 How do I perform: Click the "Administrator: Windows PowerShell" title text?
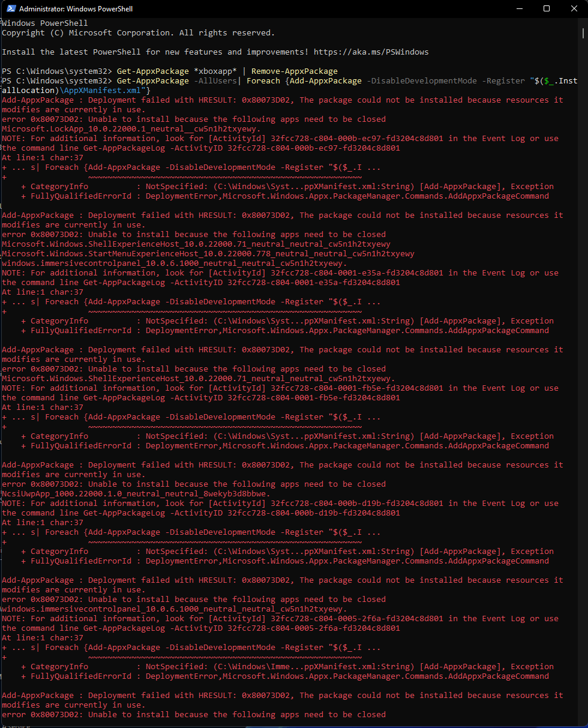click(76, 9)
